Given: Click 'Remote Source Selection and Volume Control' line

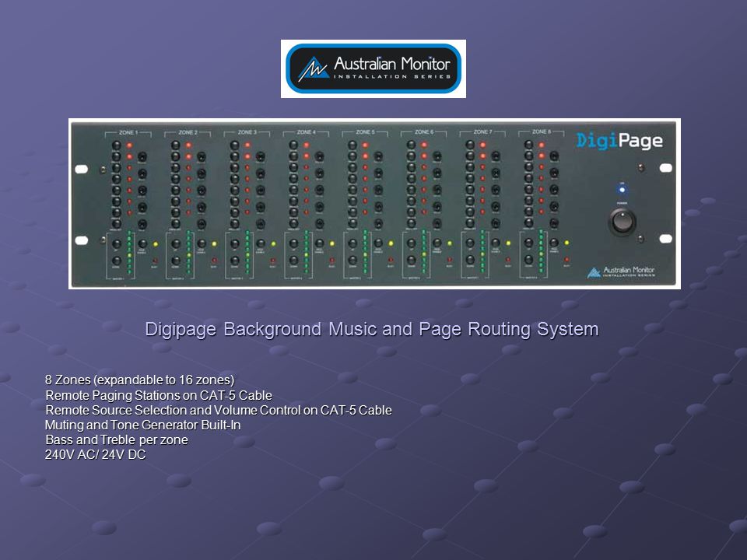Looking at the screenshot, I should pyautogui.click(x=219, y=410).
